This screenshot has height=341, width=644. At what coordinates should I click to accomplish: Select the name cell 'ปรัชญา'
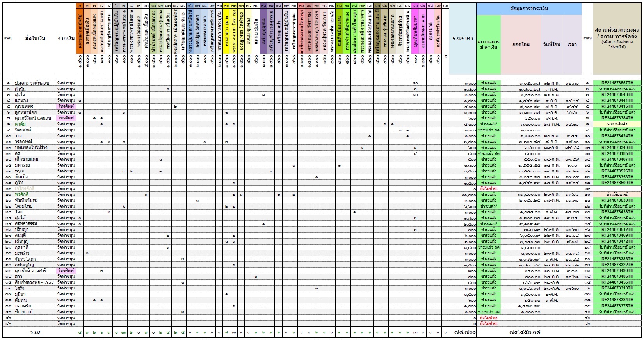pos(35,230)
